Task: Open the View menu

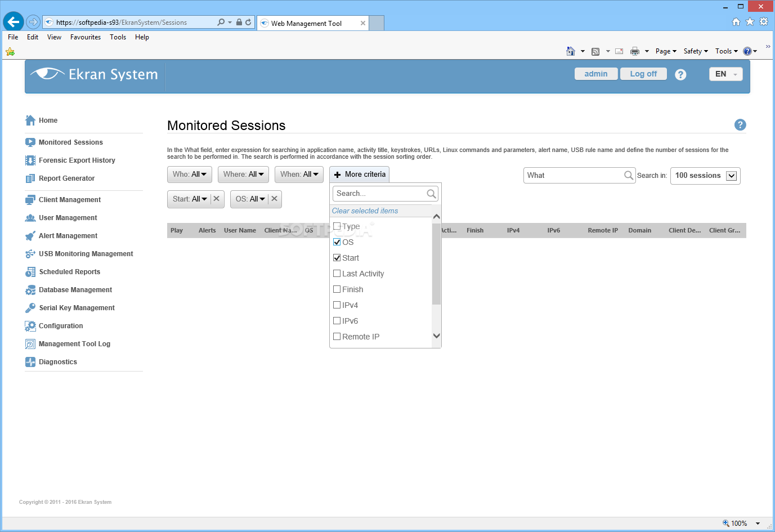Action: click(54, 37)
